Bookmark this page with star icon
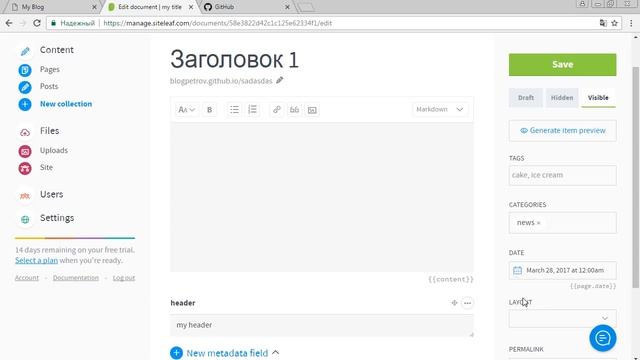 (x=614, y=23)
